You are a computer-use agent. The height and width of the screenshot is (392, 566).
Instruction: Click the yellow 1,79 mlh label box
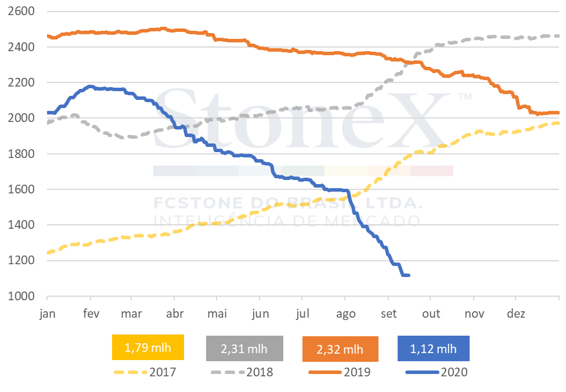[148, 347]
